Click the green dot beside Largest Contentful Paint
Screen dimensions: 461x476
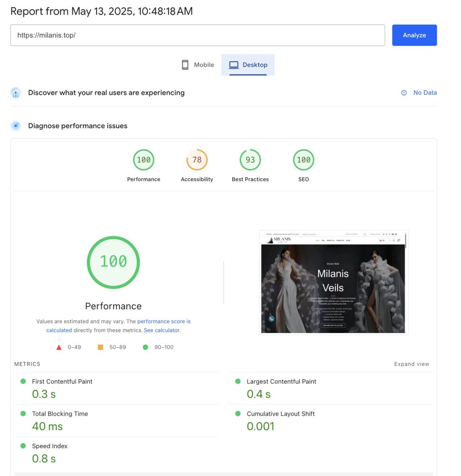tap(238, 381)
